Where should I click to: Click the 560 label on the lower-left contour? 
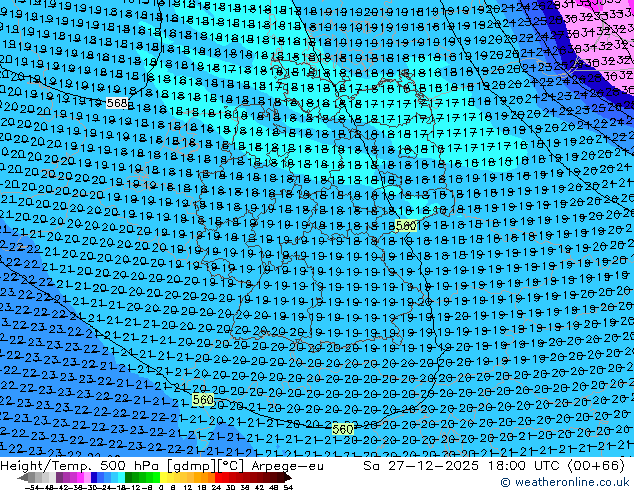[x=203, y=400]
